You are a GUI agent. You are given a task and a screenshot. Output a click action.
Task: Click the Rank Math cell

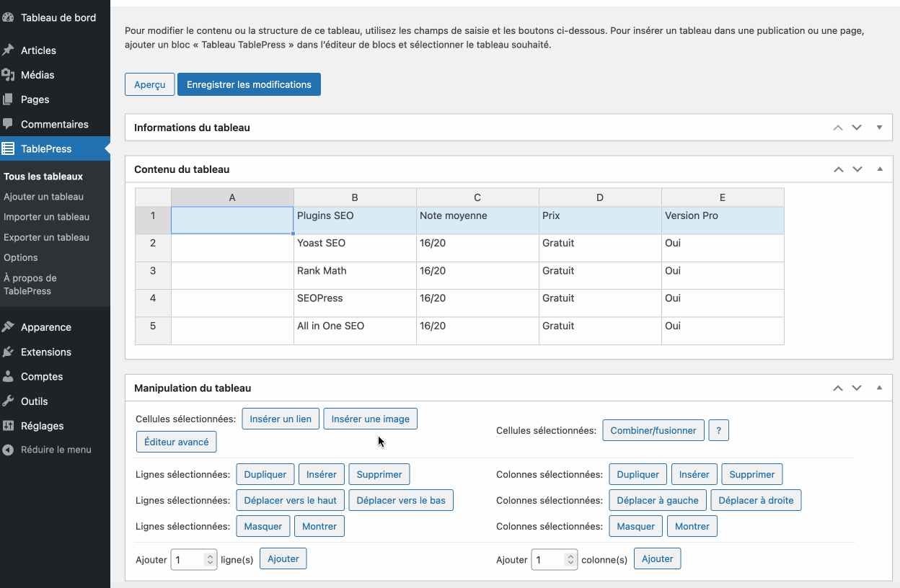pyautogui.click(x=355, y=276)
